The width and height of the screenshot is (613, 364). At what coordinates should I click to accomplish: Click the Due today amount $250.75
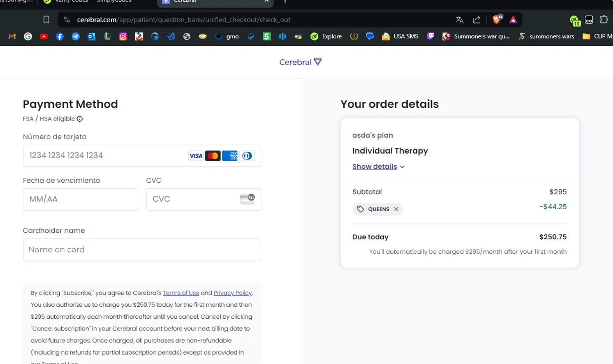[x=553, y=237]
